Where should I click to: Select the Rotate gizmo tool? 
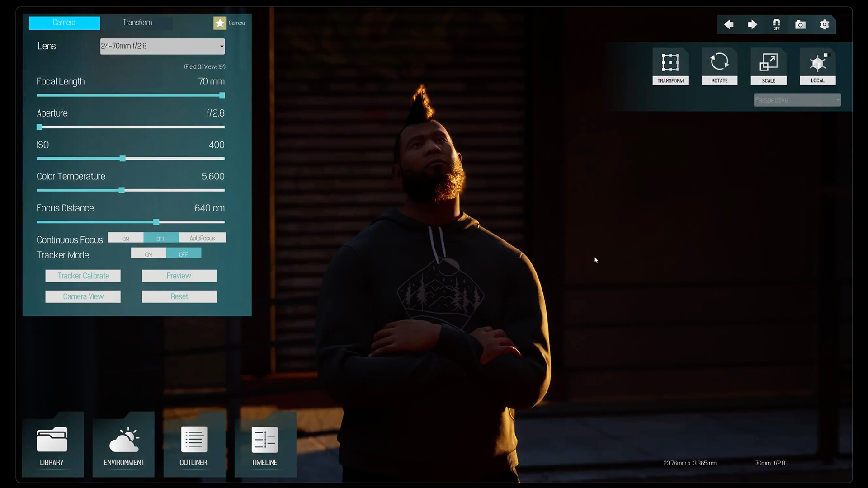[720, 66]
